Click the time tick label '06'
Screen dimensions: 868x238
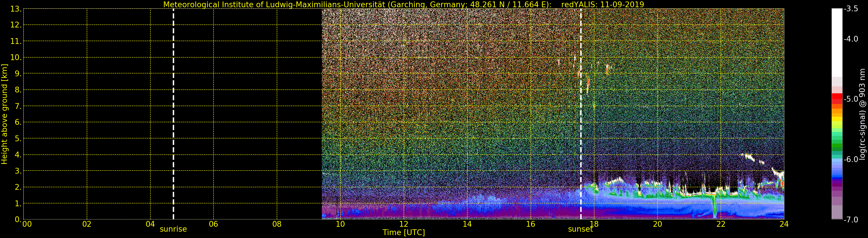[214, 224]
